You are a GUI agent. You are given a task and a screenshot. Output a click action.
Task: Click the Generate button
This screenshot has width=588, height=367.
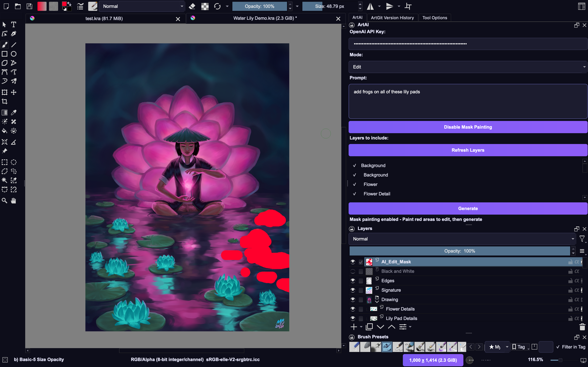coord(468,208)
